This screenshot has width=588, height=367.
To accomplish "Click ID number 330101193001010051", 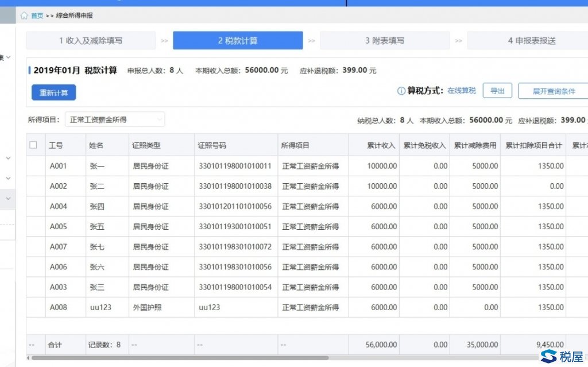I will click(x=235, y=227).
